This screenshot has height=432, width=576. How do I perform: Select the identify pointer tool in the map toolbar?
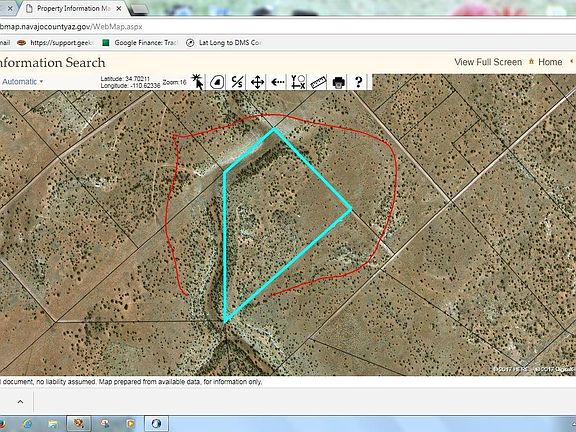[x=197, y=82]
